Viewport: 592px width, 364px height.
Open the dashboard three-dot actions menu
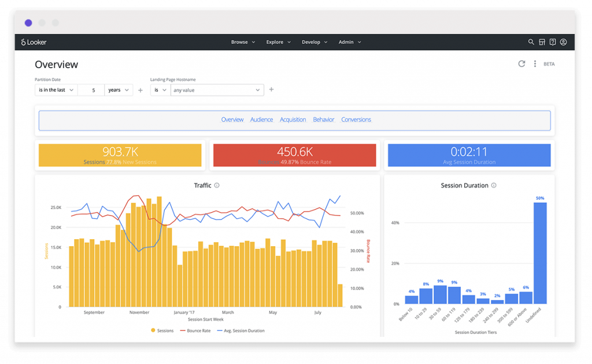[x=535, y=64]
